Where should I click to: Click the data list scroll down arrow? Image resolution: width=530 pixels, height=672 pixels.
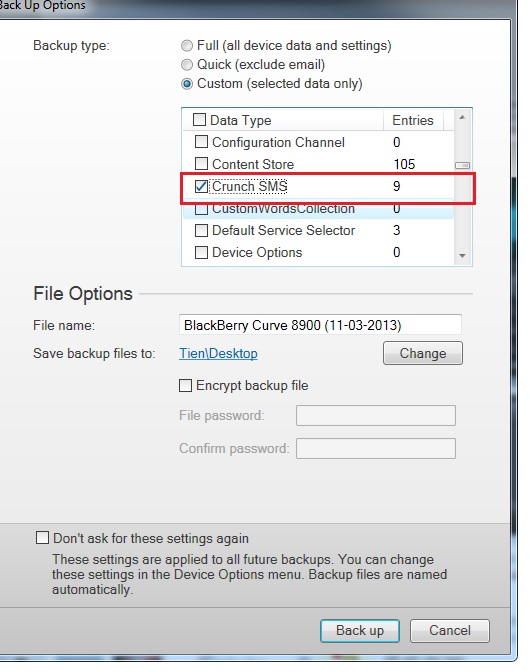(x=462, y=255)
